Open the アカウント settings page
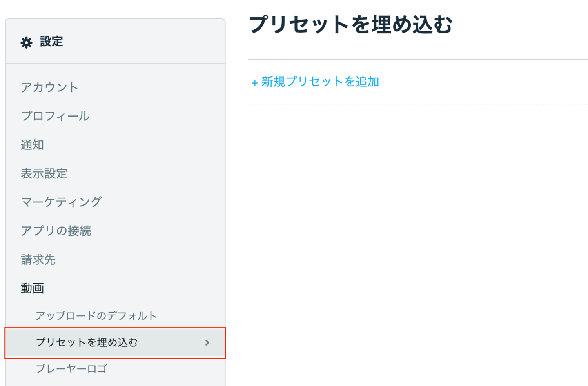The image size is (588, 386). (49, 87)
